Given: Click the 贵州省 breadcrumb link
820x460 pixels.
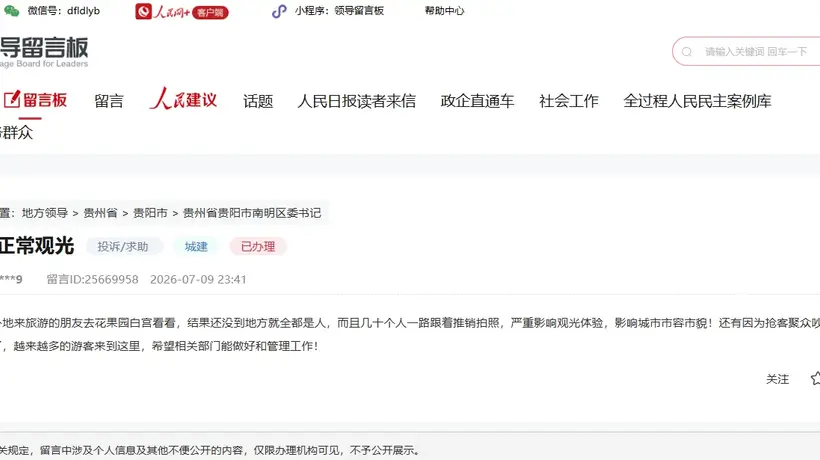Looking at the screenshot, I should coord(100,213).
